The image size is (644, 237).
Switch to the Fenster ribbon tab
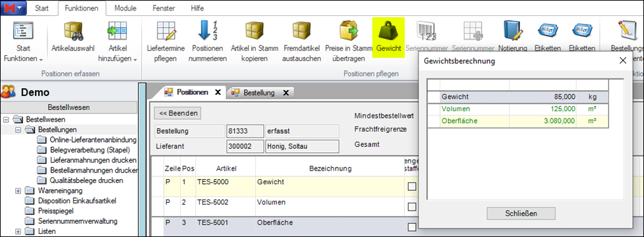pyautogui.click(x=163, y=8)
